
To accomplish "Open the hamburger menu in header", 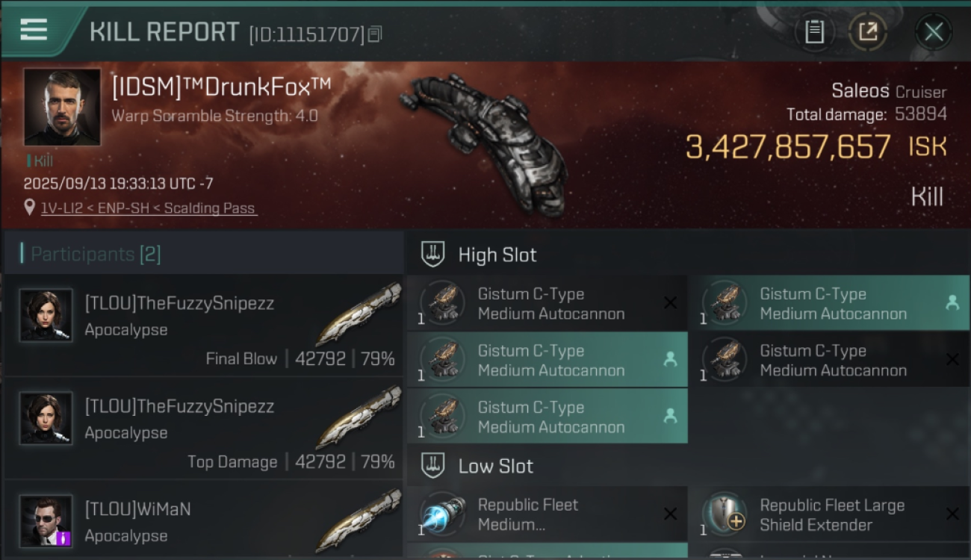I will click(x=34, y=30).
